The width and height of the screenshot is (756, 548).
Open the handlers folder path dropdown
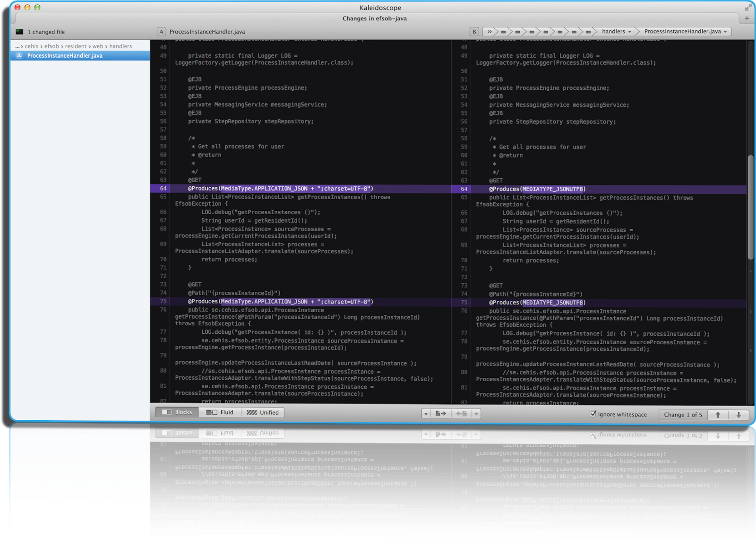617,32
